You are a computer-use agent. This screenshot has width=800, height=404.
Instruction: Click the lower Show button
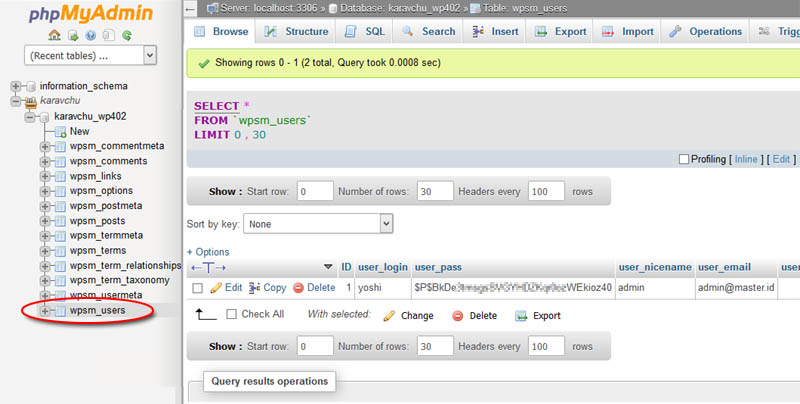point(224,346)
